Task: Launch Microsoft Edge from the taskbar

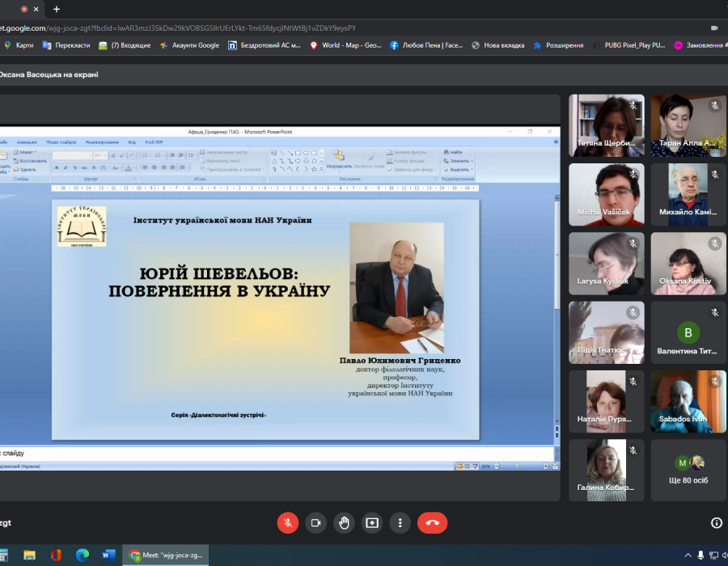Action: [x=82, y=555]
